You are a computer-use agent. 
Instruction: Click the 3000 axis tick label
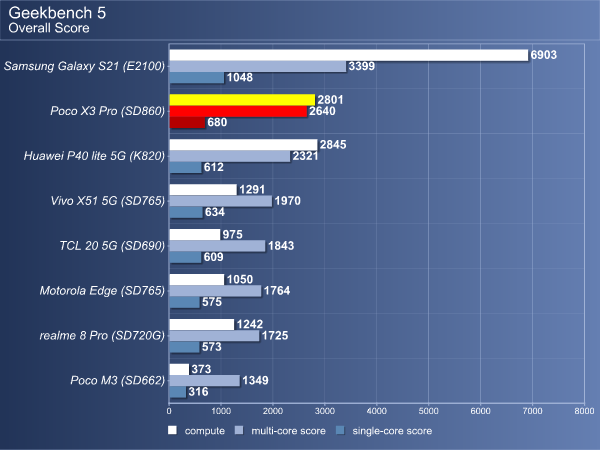[324, 411]
